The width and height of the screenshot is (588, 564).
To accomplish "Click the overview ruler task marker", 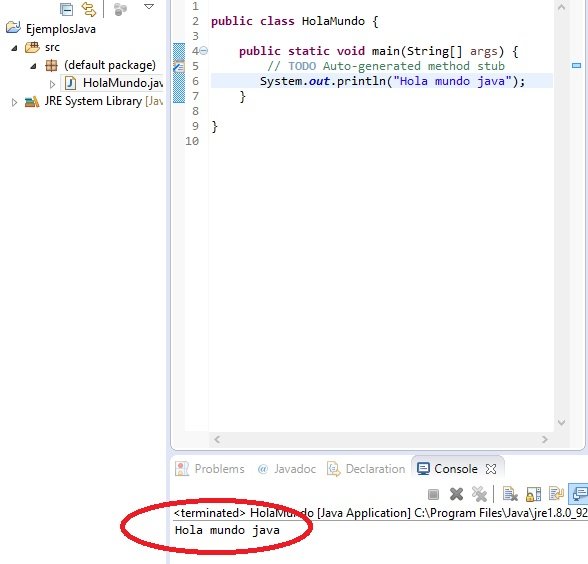I will tap(576, 66).
